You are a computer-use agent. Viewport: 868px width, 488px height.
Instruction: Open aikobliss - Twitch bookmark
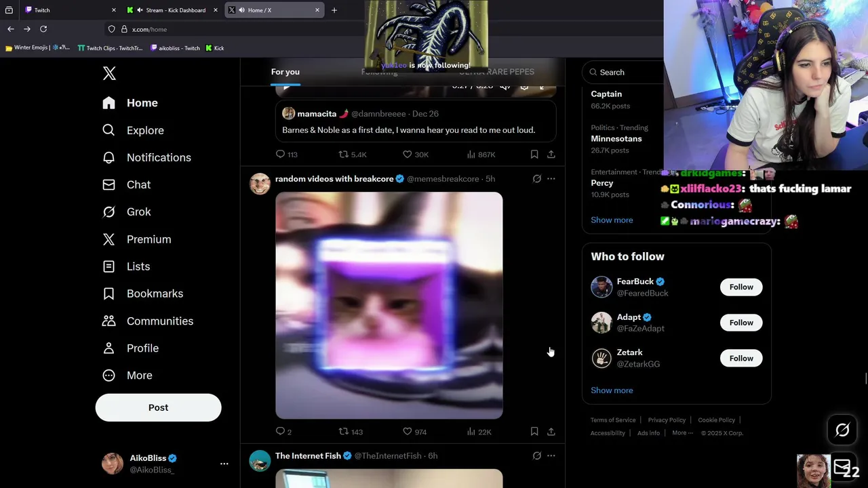click(175, 48)
